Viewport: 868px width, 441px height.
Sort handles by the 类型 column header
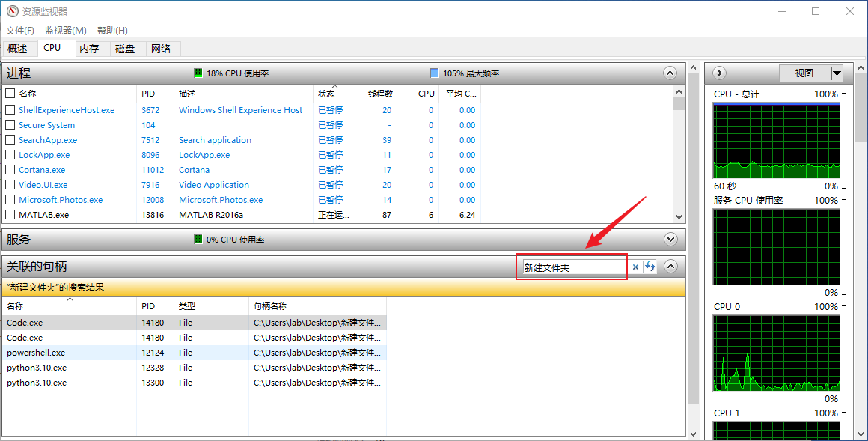click(212, 305)
